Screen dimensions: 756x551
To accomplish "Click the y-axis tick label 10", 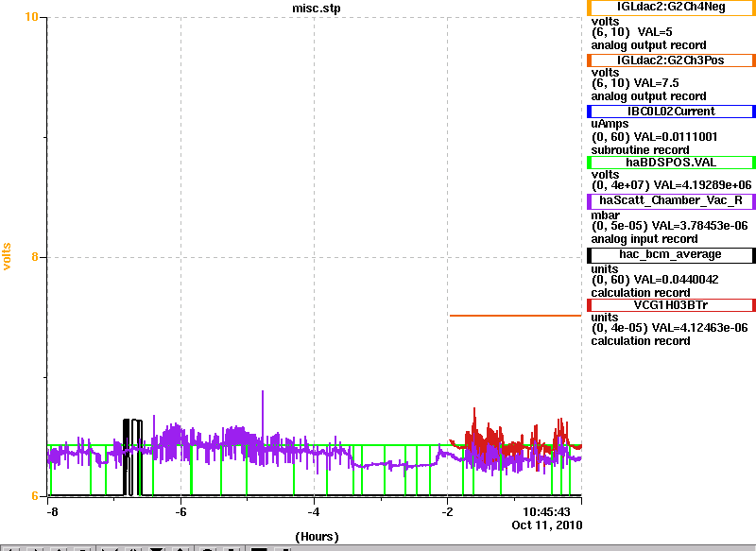I will pyautogui.click(x=31, y=17).
